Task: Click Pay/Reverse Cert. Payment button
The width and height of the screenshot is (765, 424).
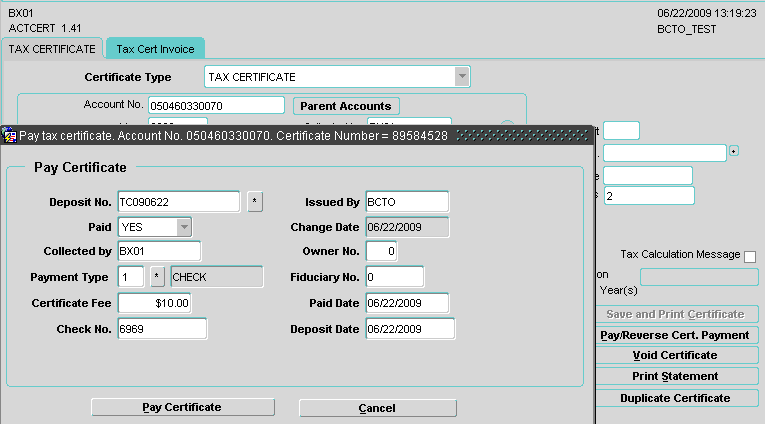Action: 675,336
